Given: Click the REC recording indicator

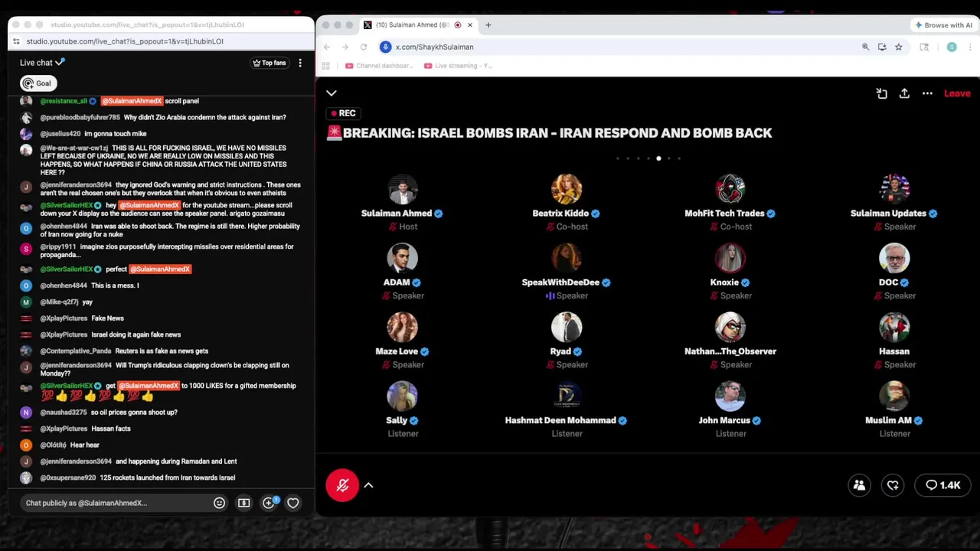Looking at the screenshot, I should [x=342, y=113].
